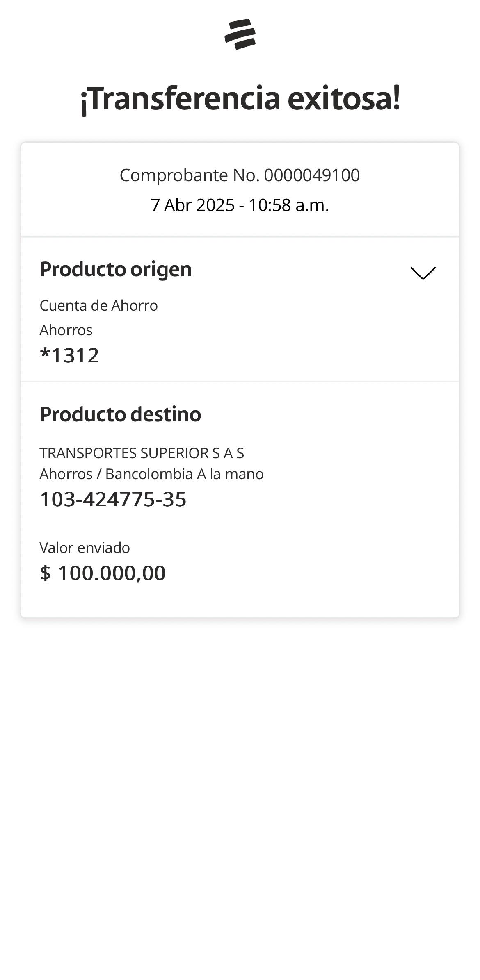The width and height of the screenshot is (480, 980).
Task: Click the word "exitosa!" in the title
Action: tap(344, 99)
